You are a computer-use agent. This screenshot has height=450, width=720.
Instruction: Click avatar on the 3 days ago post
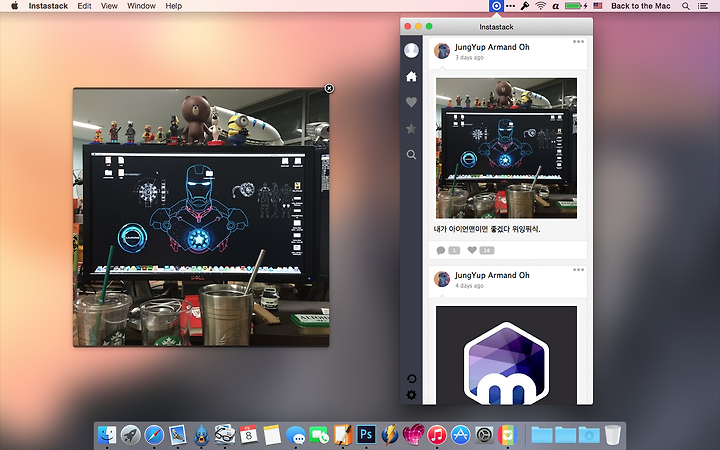click(x=442, y=51)
